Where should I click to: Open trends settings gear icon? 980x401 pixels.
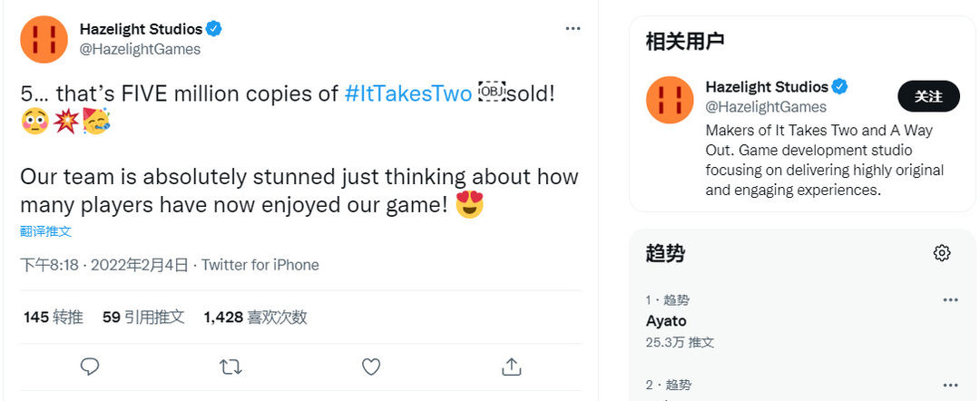(942, 253)
